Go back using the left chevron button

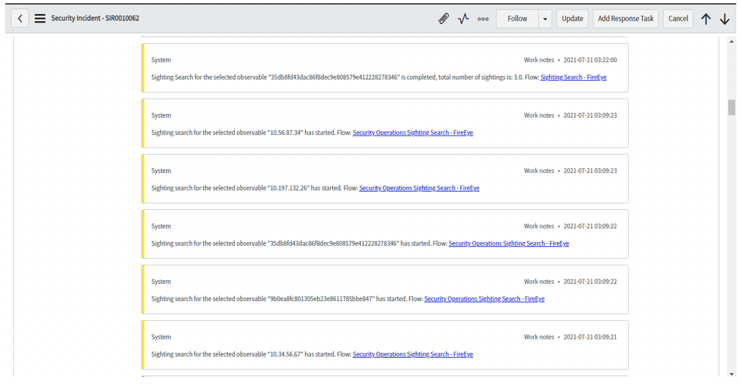point(20,18)
